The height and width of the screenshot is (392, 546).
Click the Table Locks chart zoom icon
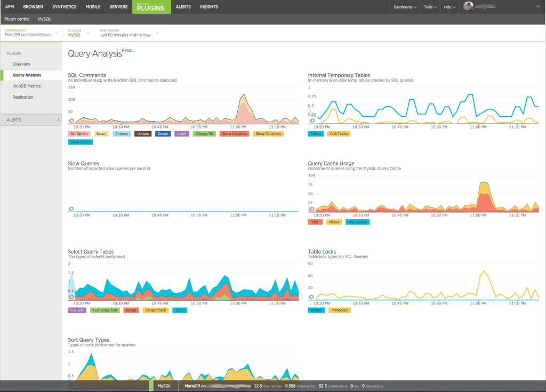pos(311,297)
